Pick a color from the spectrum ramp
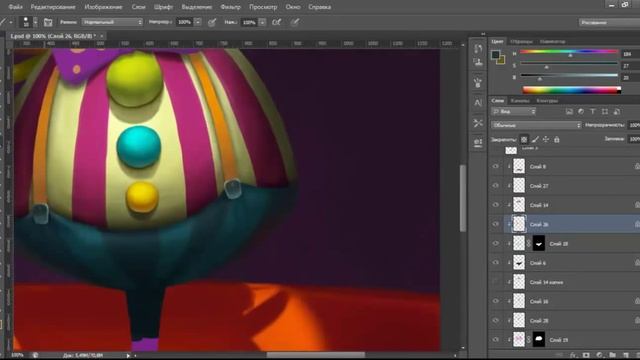The image size is (640, 360). pyautogui.click(x=571, y=90)
